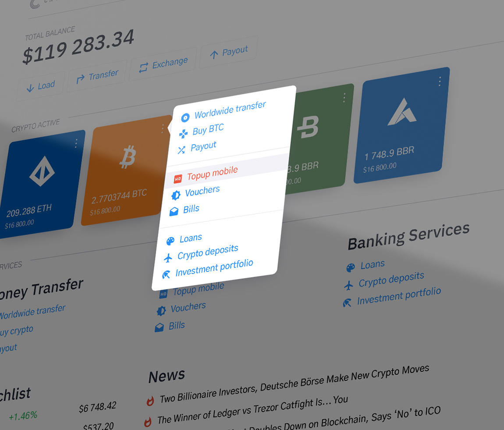Click the swap arrows icon on Exchange
Image resolution: width=504 pixels, height=430 pixels.
click(x=143, y=67)
